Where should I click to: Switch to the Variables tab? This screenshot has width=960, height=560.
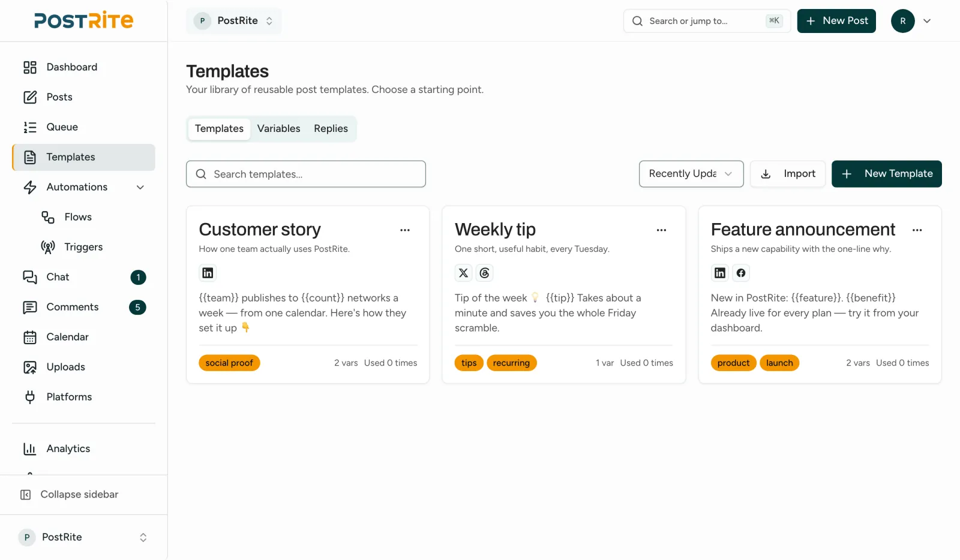pyautogui.click(x=279, y=129)
